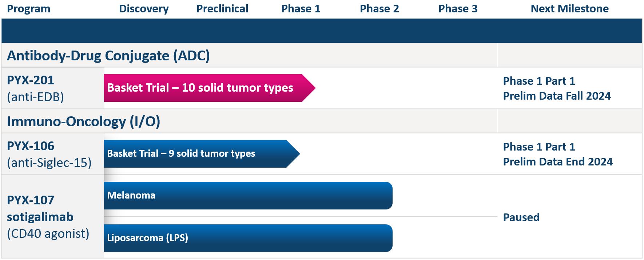Select the Discovery column header

(144, 9)
